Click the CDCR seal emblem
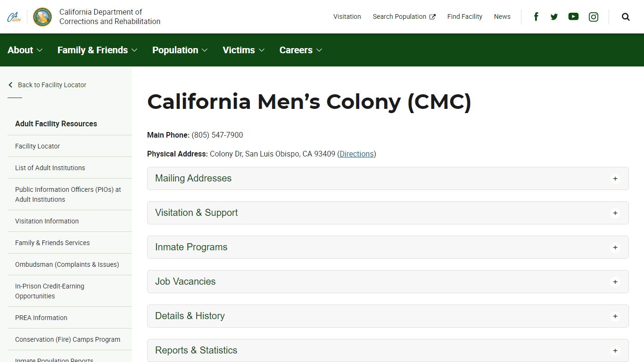 pos(42,17)
